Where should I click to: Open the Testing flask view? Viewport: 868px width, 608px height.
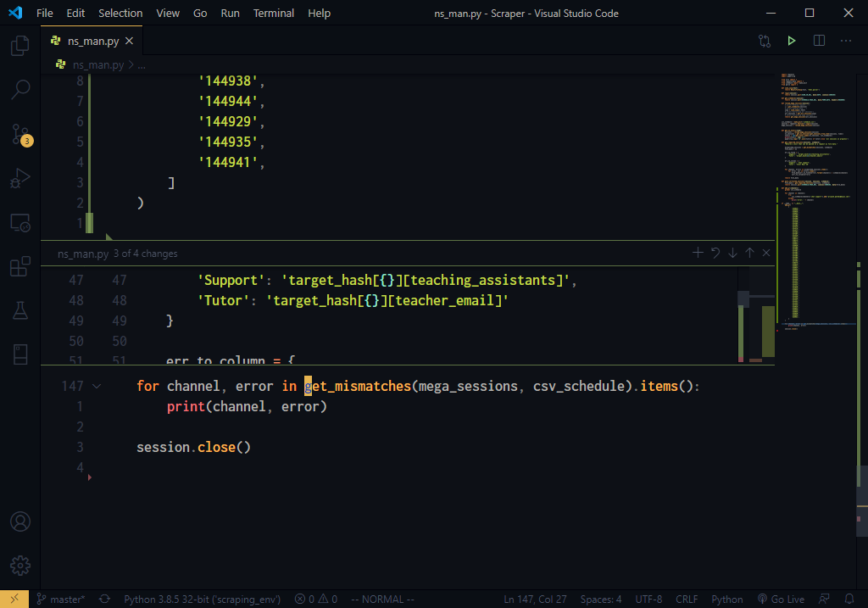pos(20,310)
